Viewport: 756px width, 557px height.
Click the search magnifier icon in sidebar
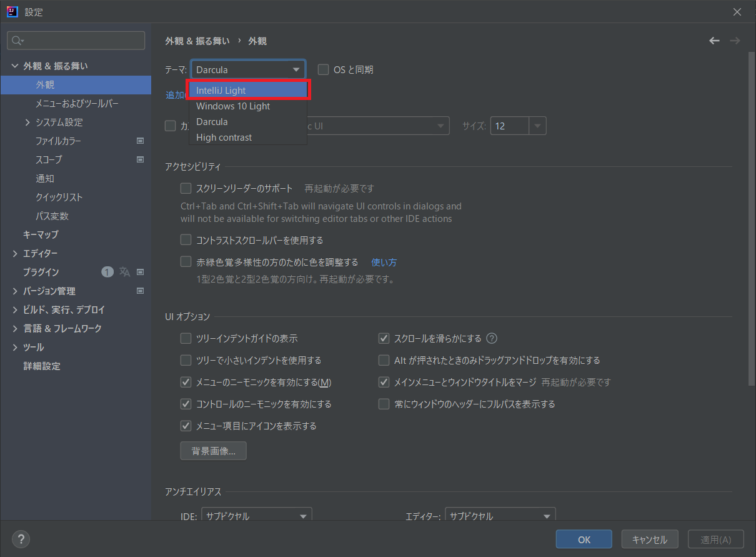[x=17, y=41]
